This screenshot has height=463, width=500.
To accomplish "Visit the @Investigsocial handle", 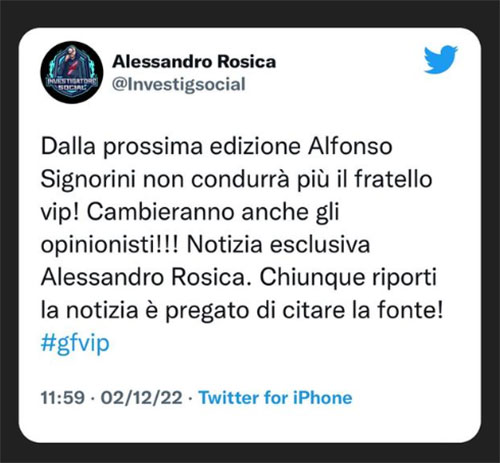I will (179, 84).
